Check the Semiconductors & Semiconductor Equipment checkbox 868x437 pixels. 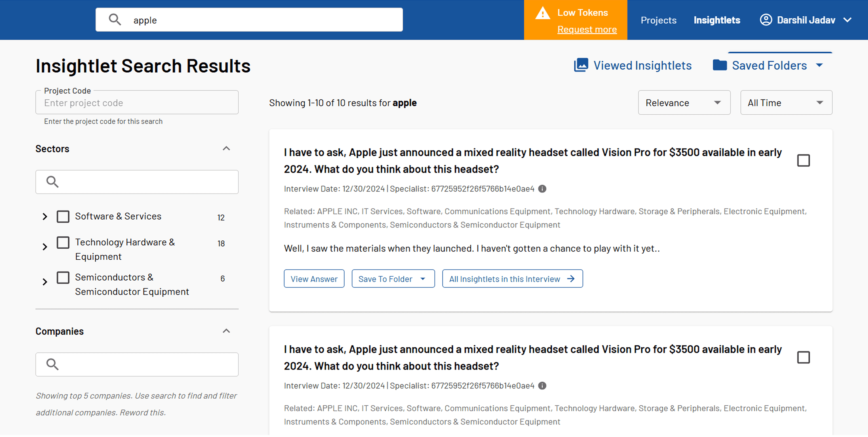[x=63, y=278]
